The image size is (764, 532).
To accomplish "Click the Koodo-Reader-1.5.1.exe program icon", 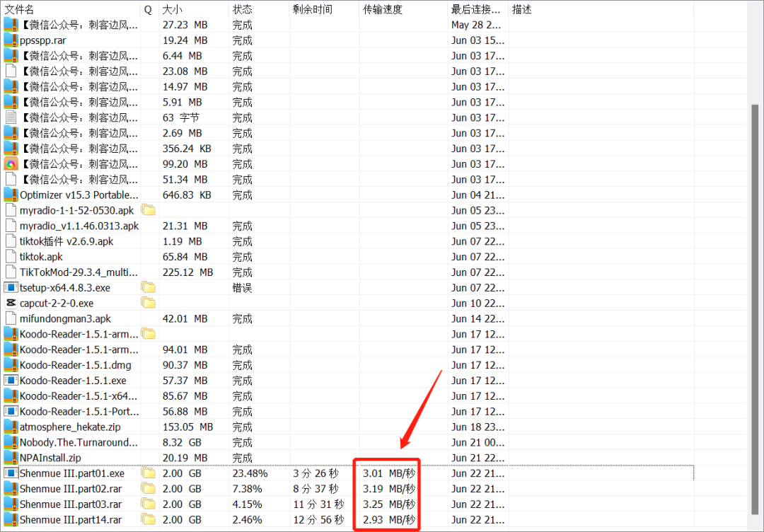I will tap(11, 381).
